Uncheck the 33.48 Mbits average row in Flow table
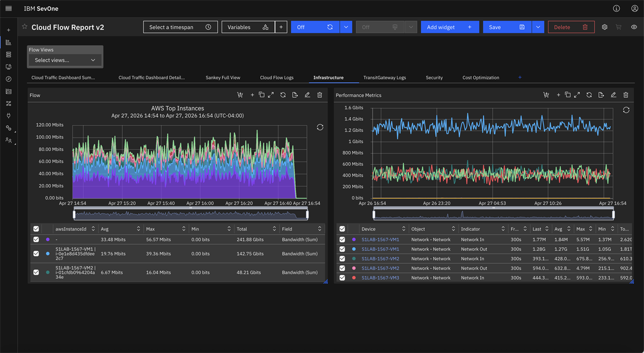Viewport: 644px width, 353px height. pyautogui.click(x=36, y=240)
